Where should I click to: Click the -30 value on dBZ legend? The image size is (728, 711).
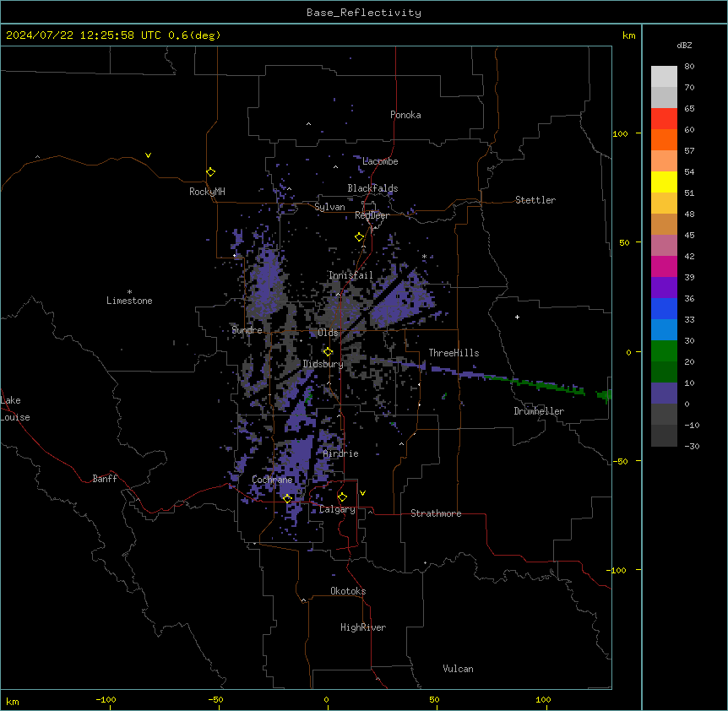click(x=692, y=447)
